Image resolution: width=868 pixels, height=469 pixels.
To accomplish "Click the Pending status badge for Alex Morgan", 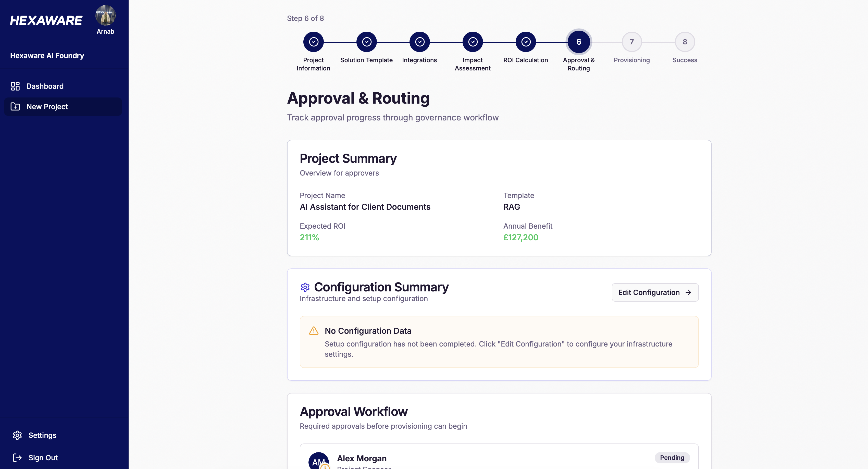I will [x=671, y=458].
